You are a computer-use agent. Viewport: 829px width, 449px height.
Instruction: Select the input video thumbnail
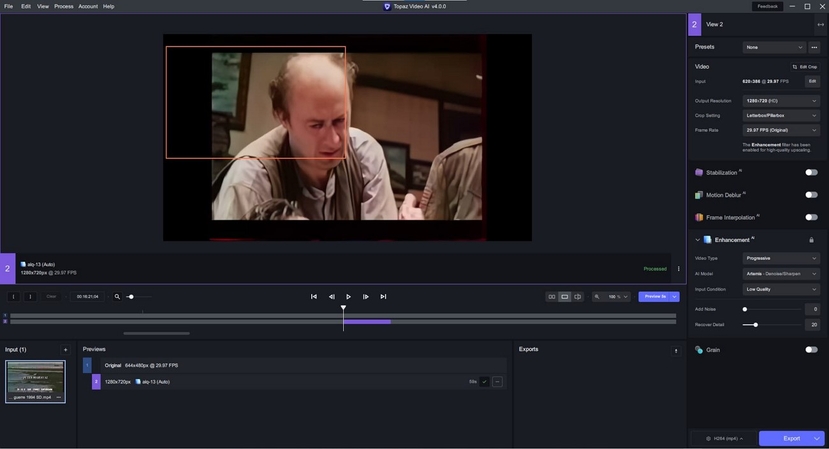35,382
